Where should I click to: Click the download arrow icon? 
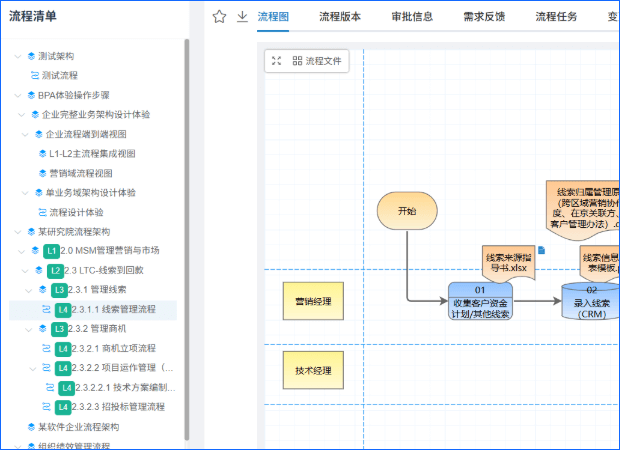coord(242,16)
